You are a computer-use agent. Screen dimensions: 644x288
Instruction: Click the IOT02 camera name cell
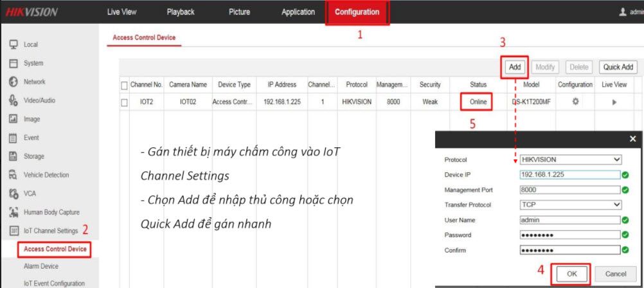(188, 102)
